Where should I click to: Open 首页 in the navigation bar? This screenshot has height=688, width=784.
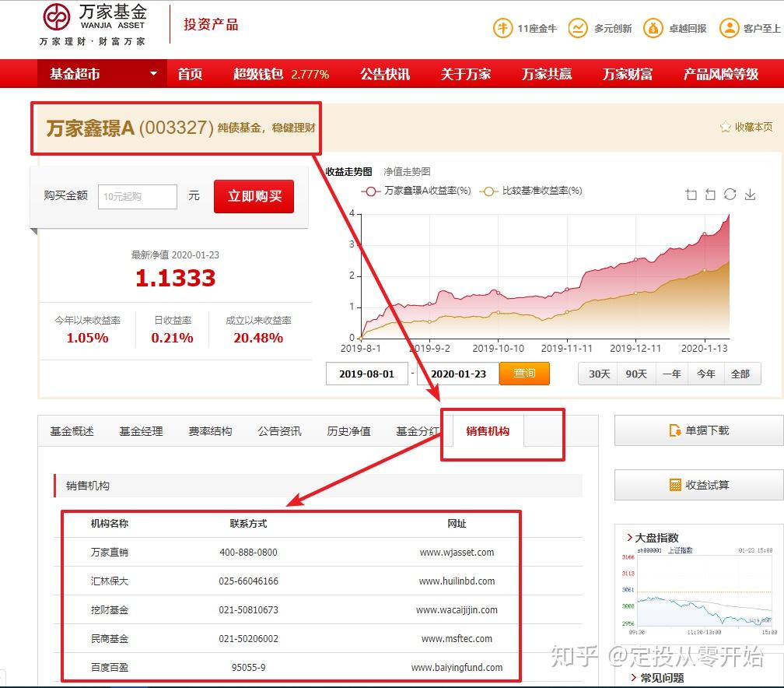pyautogui.click(x=190, y=74)
